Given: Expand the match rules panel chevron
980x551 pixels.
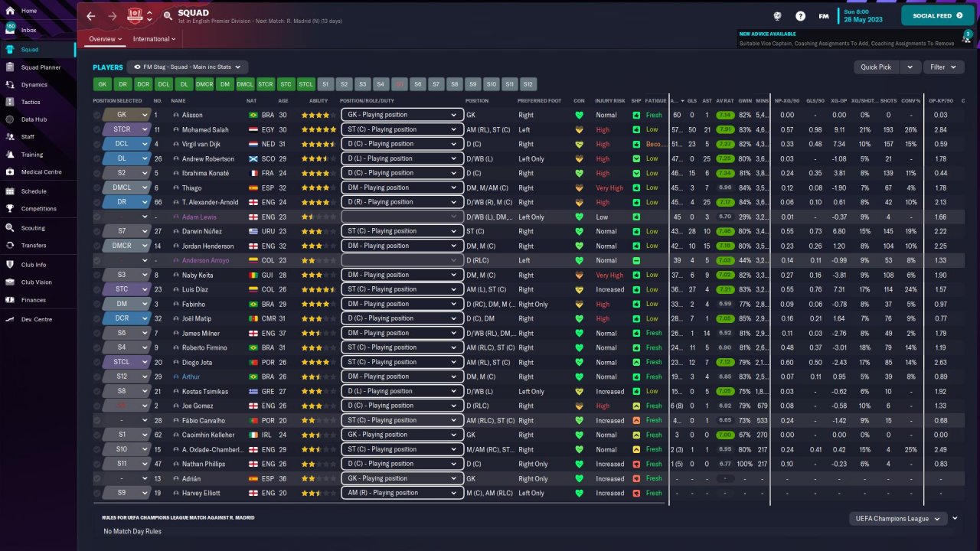Looking at the screenshot, I should tap(955, 519).
